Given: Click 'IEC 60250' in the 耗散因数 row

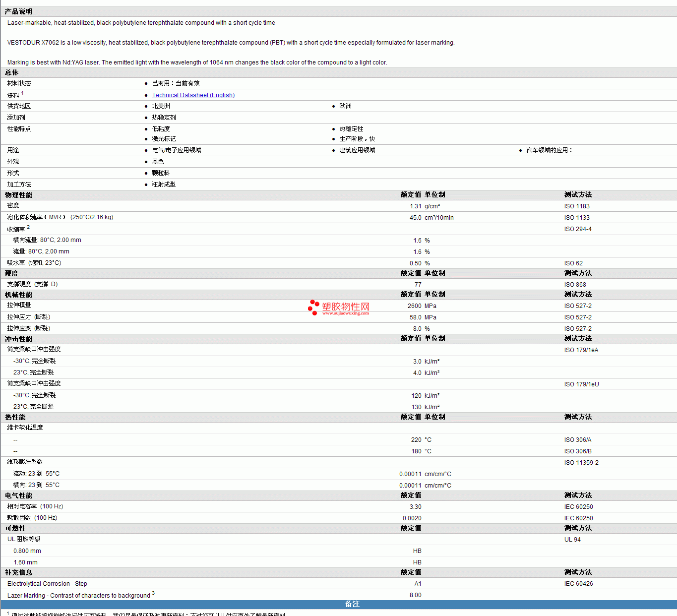Looking at the screenshot, I should (578, 518).
